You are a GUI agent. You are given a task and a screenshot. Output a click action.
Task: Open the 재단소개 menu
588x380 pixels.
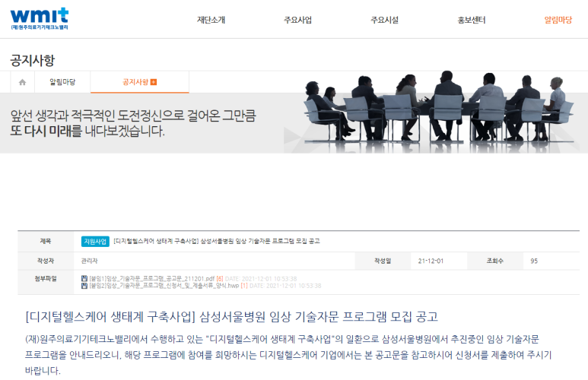point(211,20)
